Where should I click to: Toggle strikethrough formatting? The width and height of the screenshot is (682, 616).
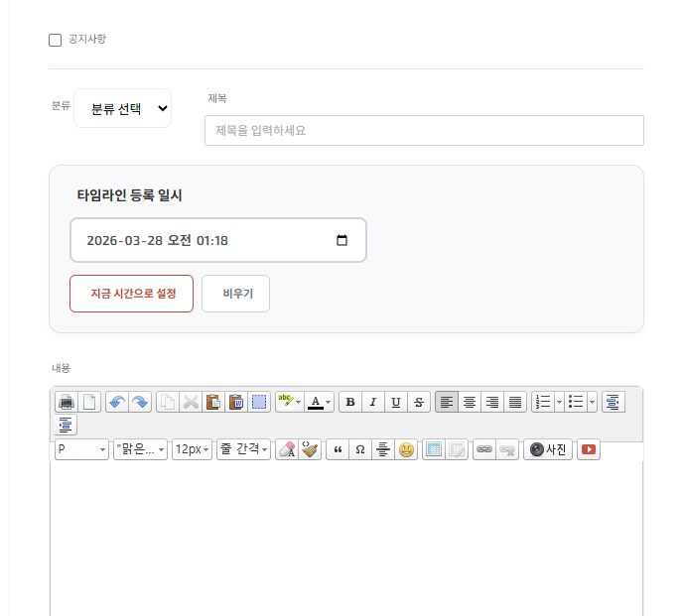coord(419,402)
